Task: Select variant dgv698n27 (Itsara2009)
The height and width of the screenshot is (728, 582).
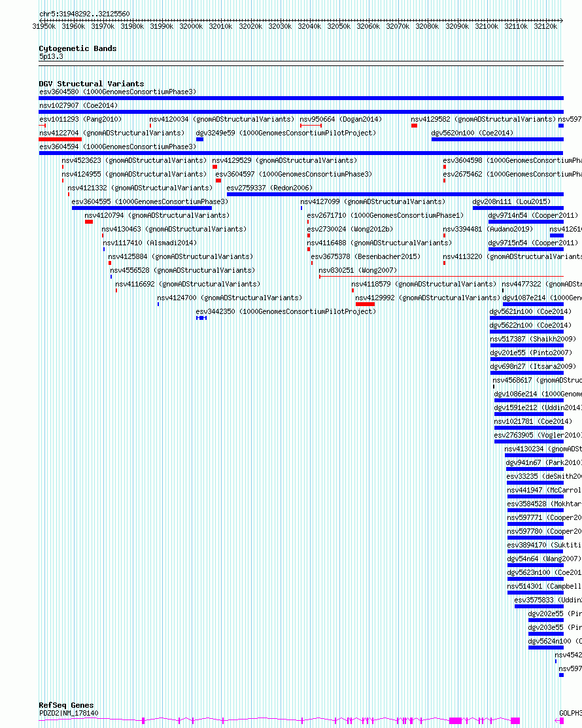Action: (x=533, y=366)
